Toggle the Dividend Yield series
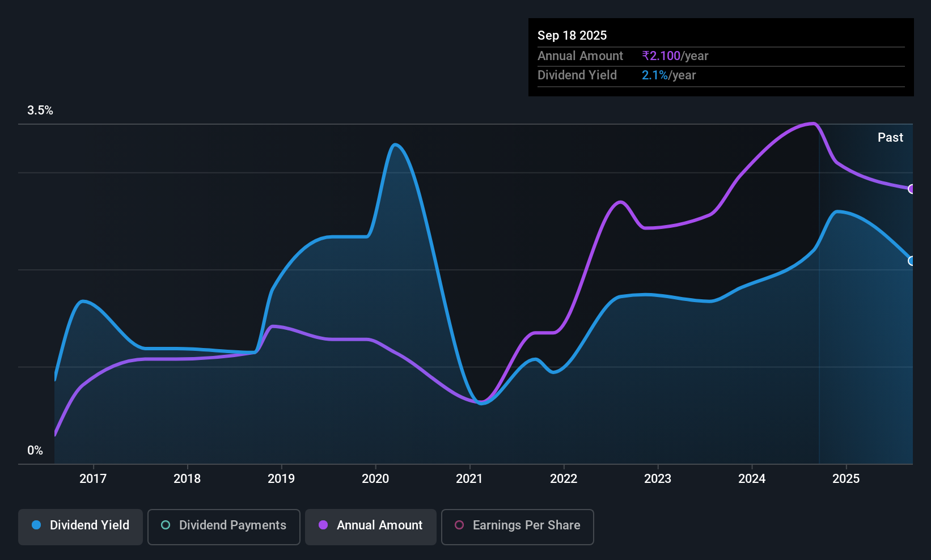The height and width of the screenshot is (560, 931). pos(81,527)
